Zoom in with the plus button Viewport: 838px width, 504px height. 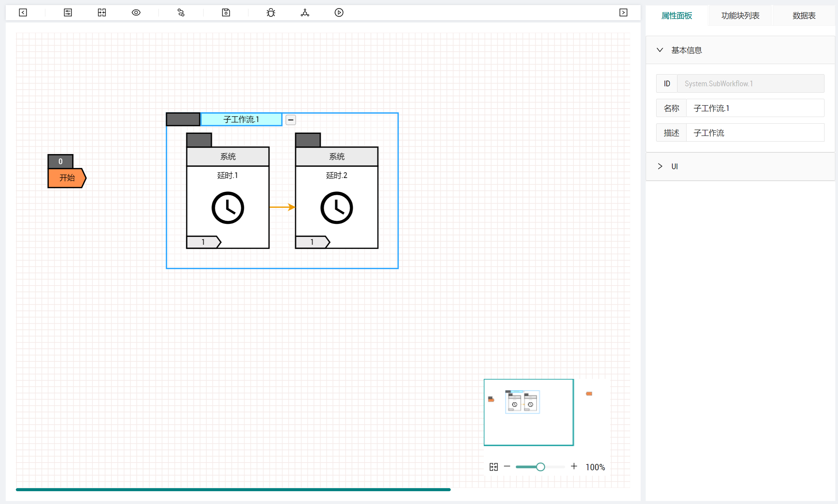(574, 466)
